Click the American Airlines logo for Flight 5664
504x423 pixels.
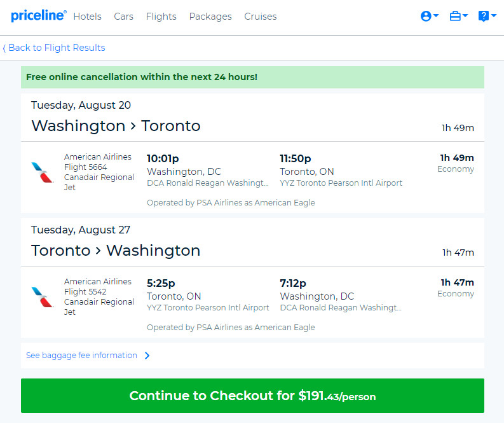click(42, 172)
